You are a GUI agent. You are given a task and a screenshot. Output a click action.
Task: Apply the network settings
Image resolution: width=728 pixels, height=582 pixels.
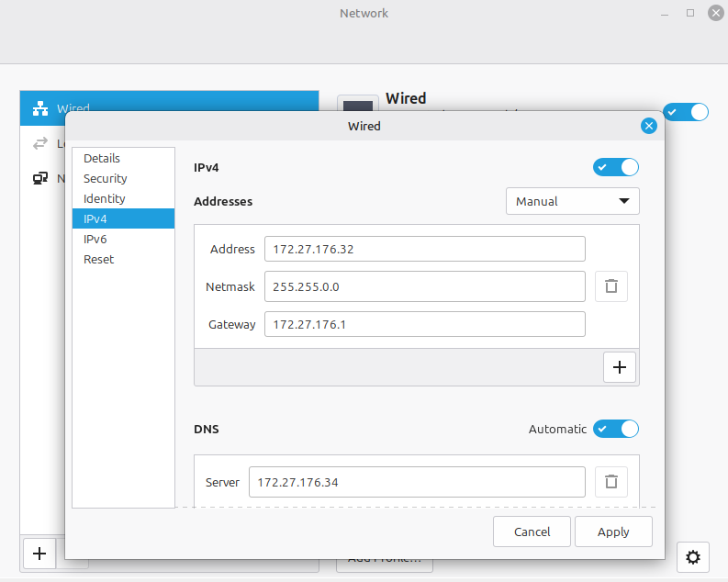pos(613,532)
